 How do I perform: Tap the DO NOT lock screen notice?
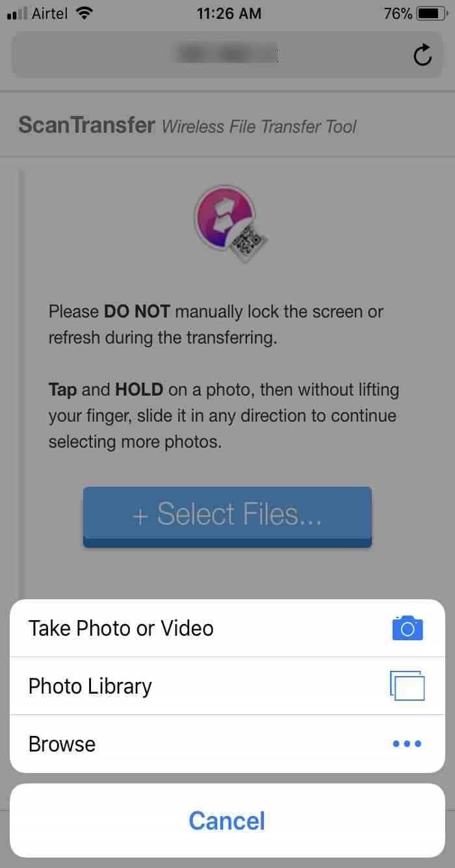click(216, 325)
